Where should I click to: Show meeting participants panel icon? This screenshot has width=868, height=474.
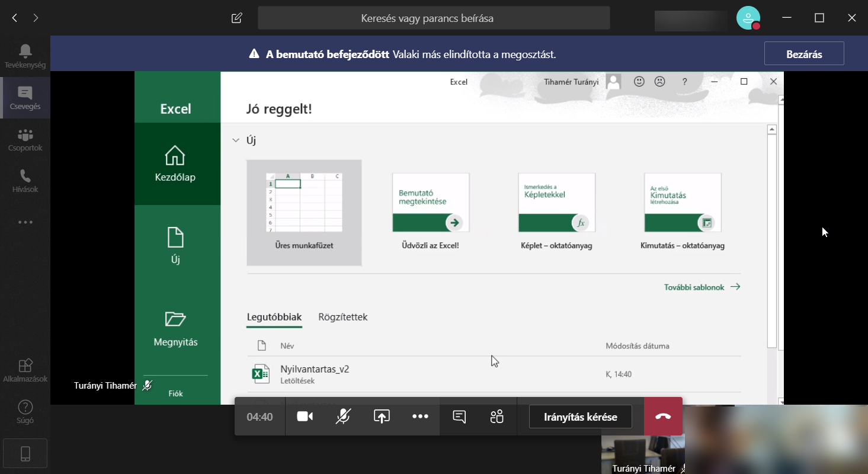497,417
